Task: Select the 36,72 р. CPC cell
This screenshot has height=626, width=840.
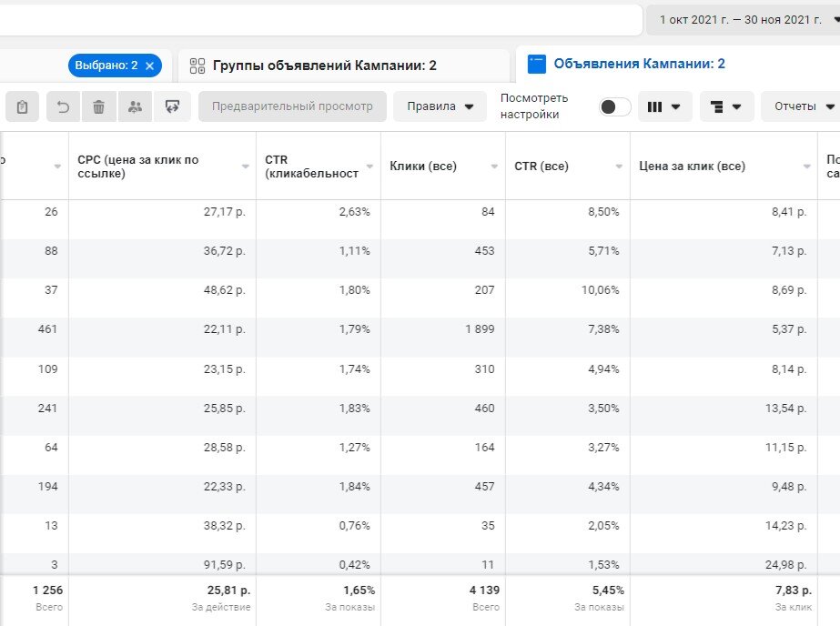Action: click(x=224, y=251)
